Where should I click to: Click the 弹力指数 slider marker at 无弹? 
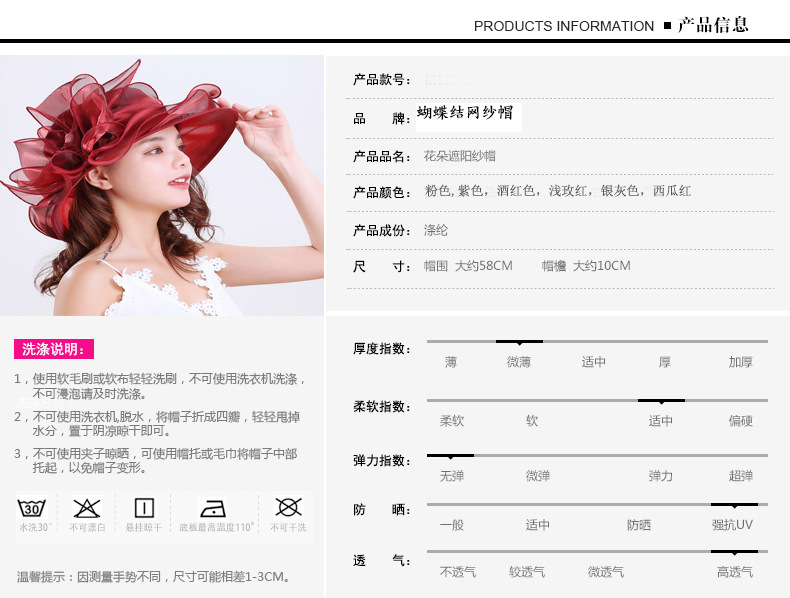tap(450, 456)
